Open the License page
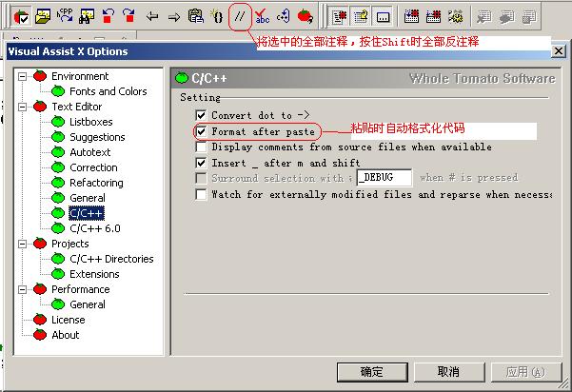Viewport: 572px width, 392px height. 68,320
